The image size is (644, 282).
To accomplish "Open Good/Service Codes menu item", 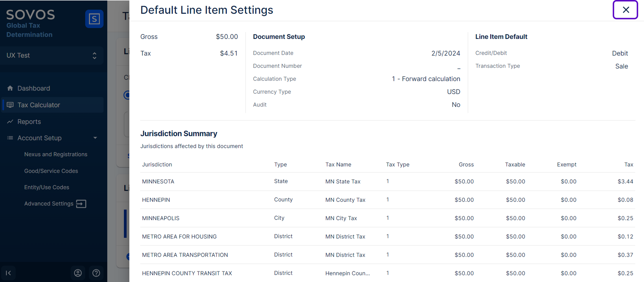I will coord(51,171).
